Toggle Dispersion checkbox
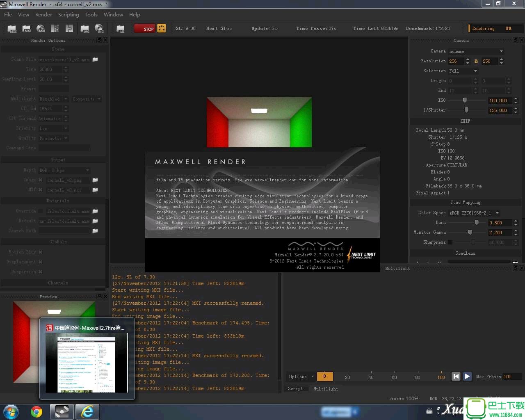The width and height of the screenshot is (525, 420). (41, 272)
